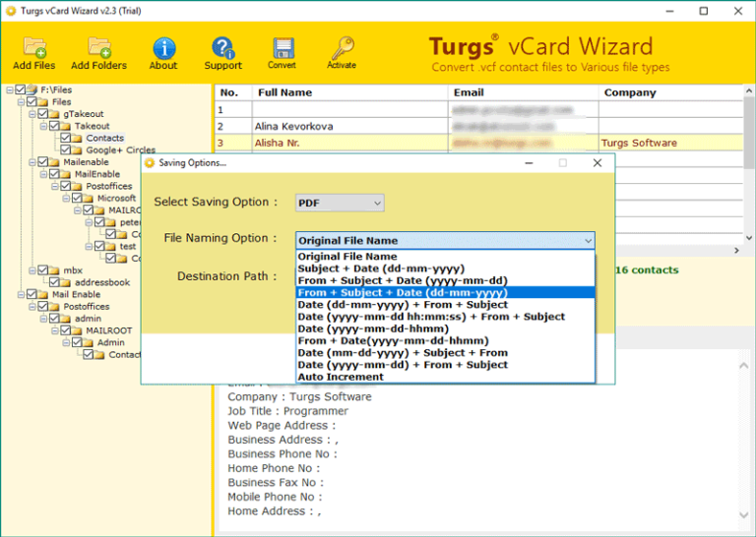Toggle the addressbook checkbox
The width and height of the screenshot is (756, 537).
pyautogui.click(x=54, y=282)
